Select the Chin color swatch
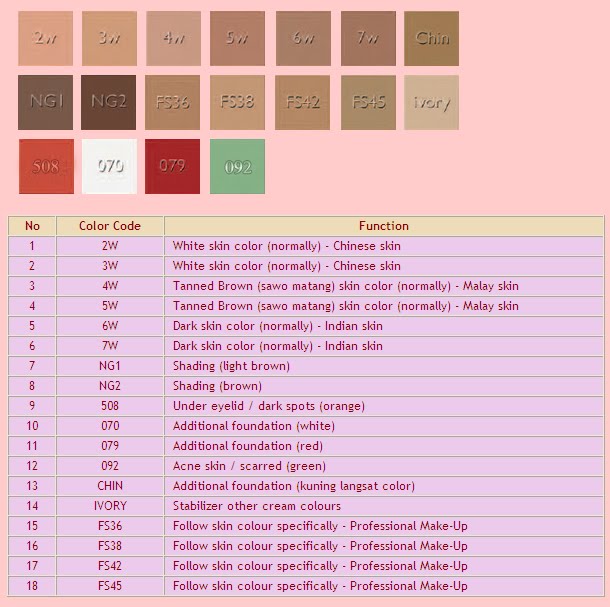Screen dimensions: 610x607 point(431,38)
